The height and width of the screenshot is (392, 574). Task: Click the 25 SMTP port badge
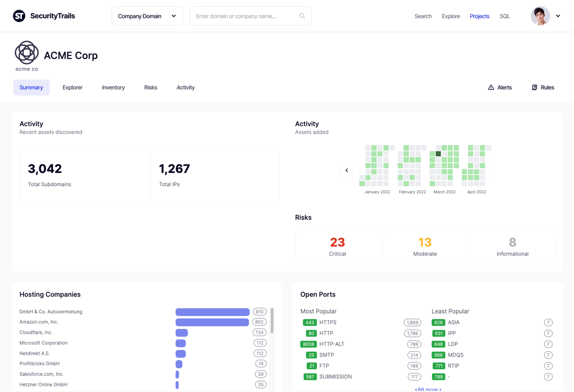(311, 355)
